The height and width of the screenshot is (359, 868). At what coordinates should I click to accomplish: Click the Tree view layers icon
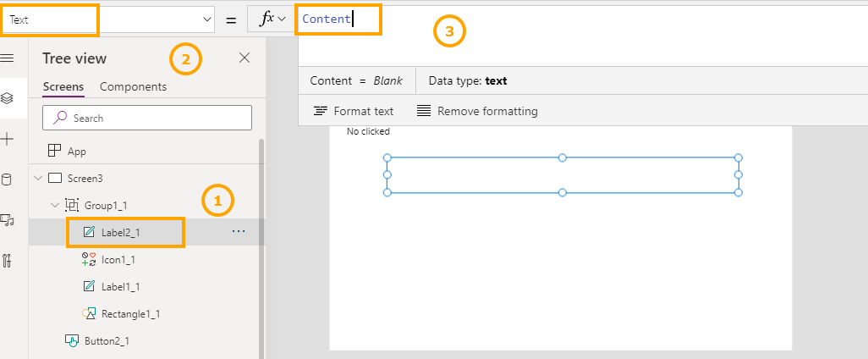(8, 98)
